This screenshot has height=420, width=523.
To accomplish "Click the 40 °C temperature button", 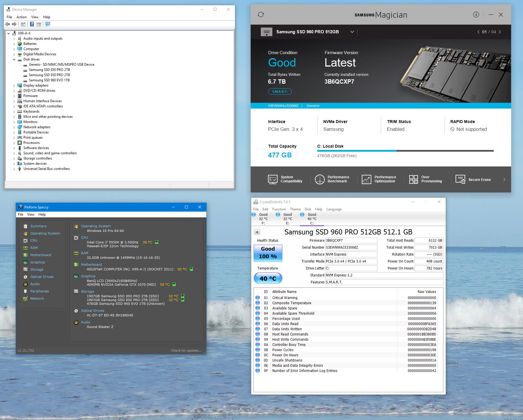I will [x=268, y=278].
